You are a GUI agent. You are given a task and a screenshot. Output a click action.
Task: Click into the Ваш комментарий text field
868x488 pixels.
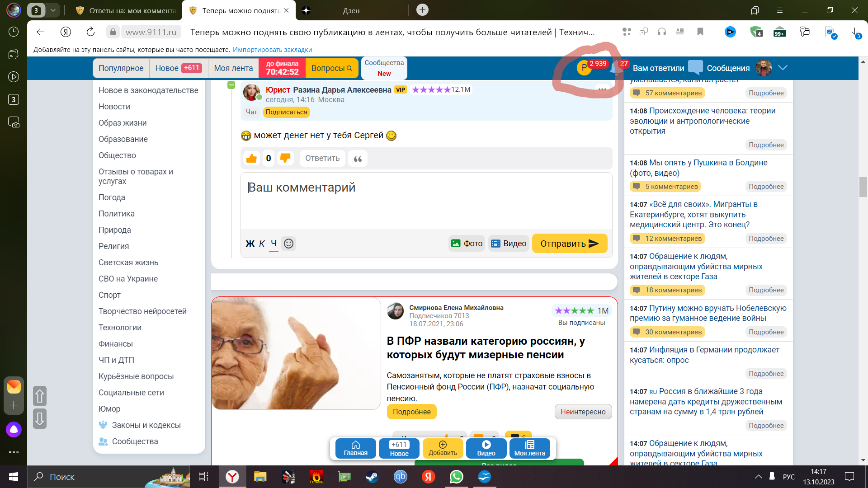click(x=426, y=201)
